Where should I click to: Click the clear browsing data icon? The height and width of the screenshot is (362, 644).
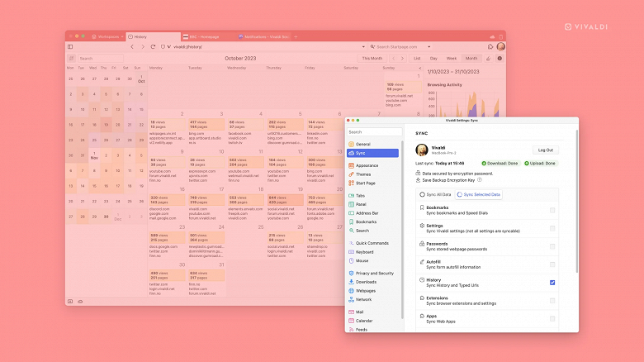pyautogui.click(x=488, y=59)
